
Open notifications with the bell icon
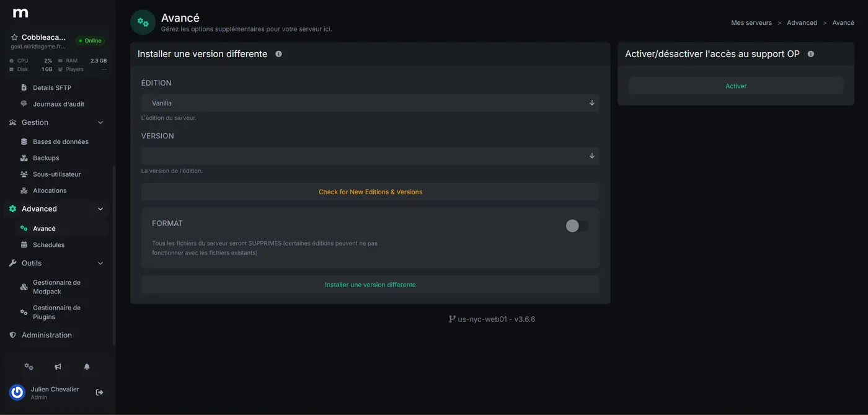(87, 367)
